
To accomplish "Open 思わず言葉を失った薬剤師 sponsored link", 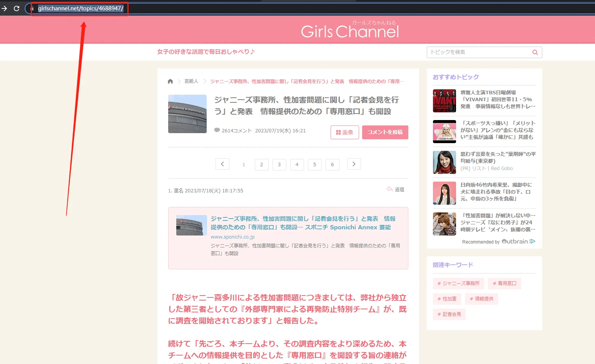I will [x=498, y=157].
